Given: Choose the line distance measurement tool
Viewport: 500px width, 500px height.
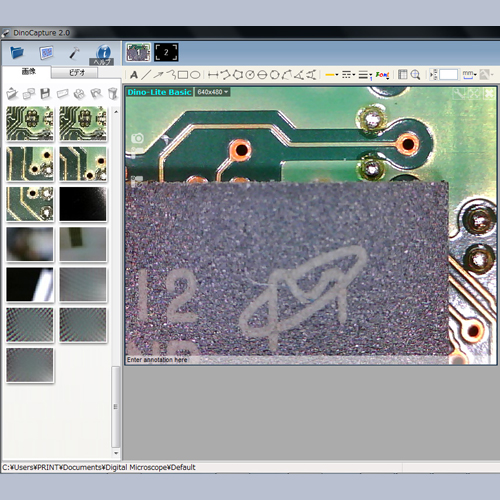Looking at the screenshot, I should (213, 75).
